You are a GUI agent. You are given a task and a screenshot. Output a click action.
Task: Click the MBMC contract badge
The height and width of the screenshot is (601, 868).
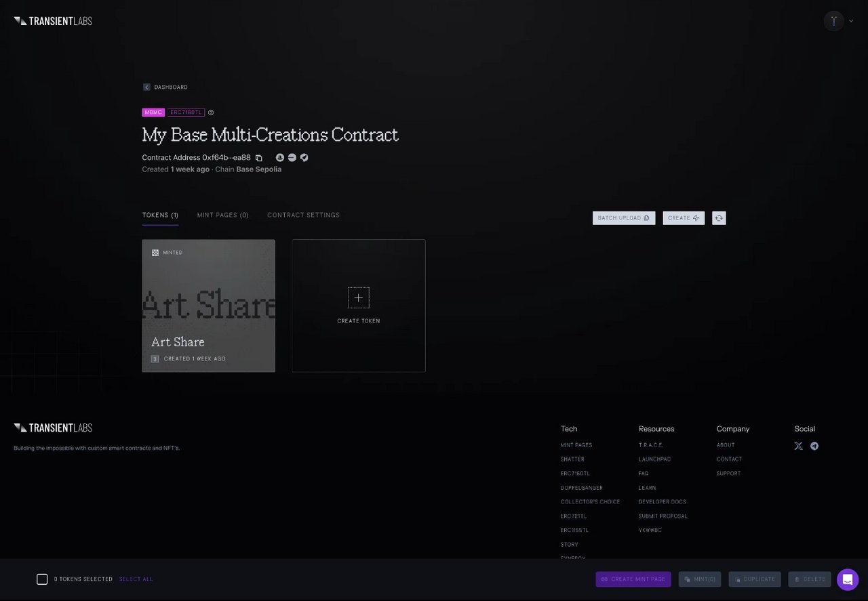coord(153,112)
